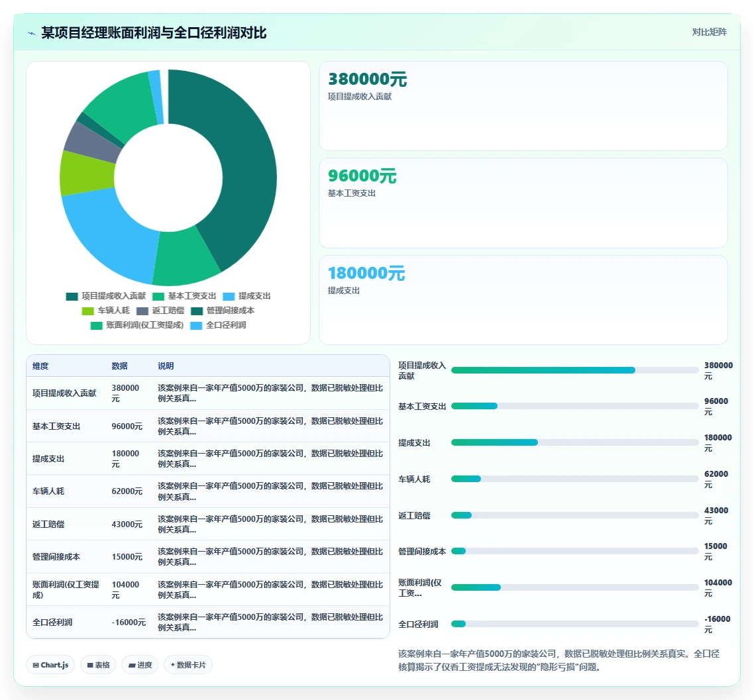The height and width of the screenshot is (700, 754).
Task: Toggle 基本工资支出 legend entry
Action: pos(184,296)
